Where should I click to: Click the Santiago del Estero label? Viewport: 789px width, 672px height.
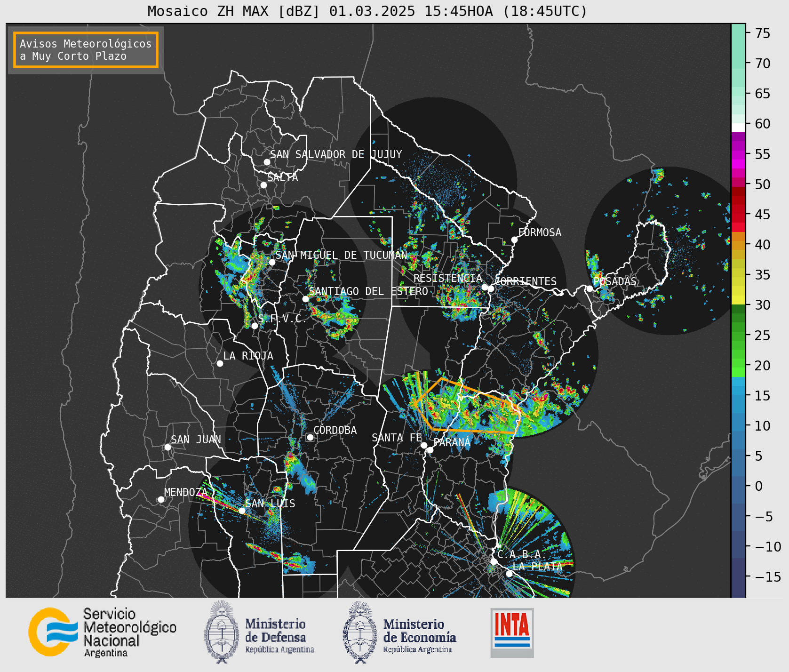pos(368,291)
